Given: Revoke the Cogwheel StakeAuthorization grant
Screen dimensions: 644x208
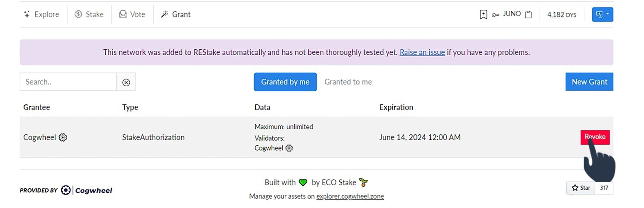Looking at the screenshot, I should point(595,137).
